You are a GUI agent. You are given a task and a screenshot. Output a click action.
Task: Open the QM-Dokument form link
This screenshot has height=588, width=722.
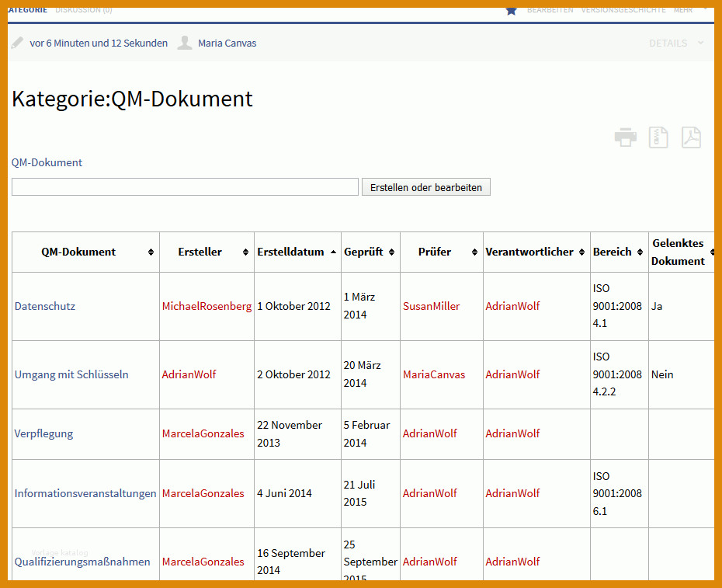pyautogui.click(x=47, y=162)
